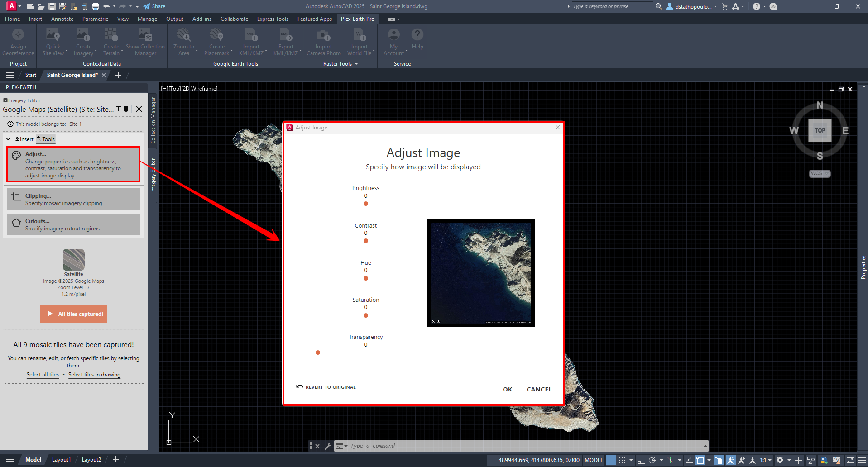Viewport: 868px width, 467px height.
Task: Open Polar tracking angle dropdown arrow
Action: click(x=662, y=460)
